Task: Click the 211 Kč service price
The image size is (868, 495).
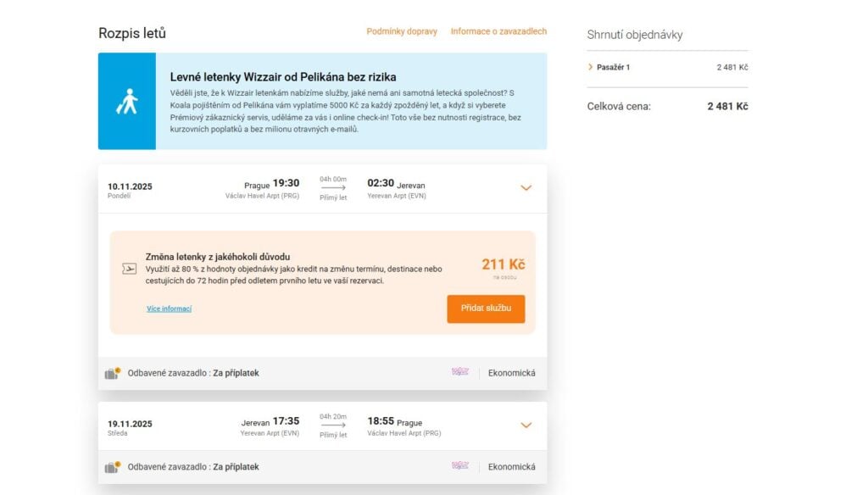Action: pyautogui.click(x=503, y=264)
